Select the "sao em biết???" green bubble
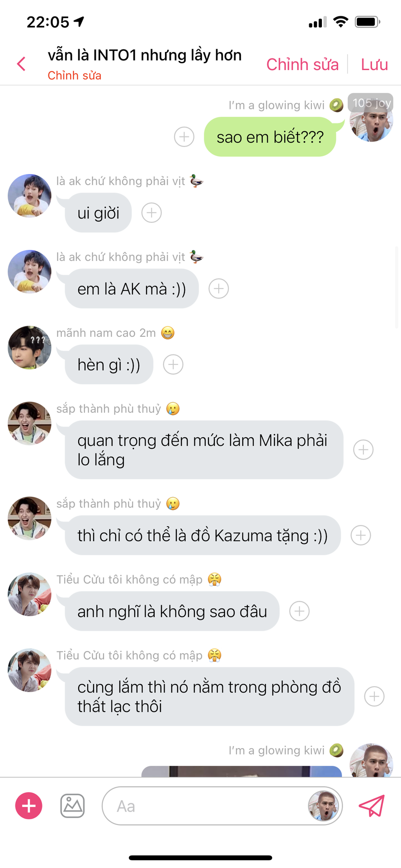Viewport: 401px width, 868px height. click(x=270, y=137)
